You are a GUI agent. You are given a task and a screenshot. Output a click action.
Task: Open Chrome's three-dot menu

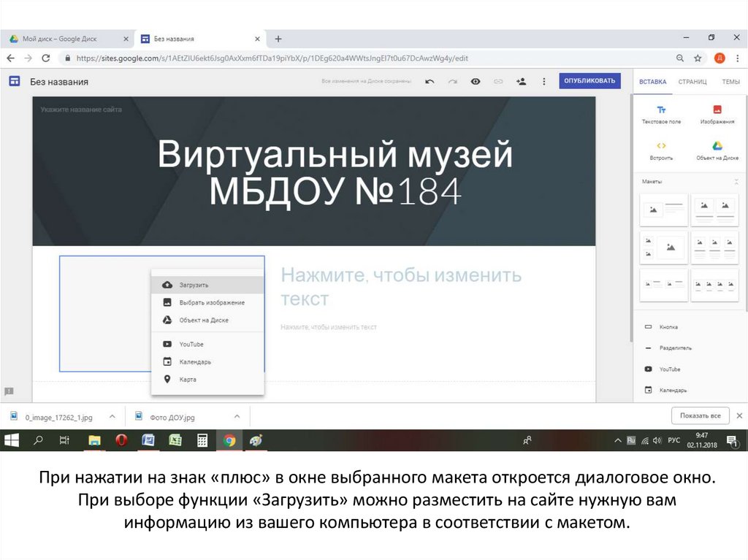[x=738, y=58]
